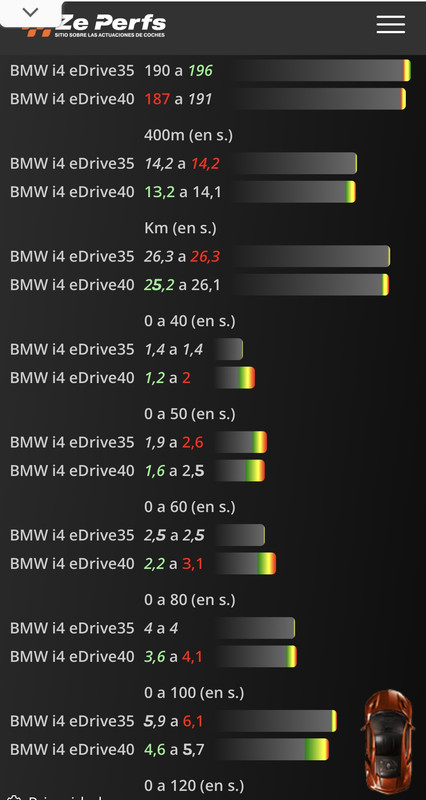Image resolution: width=426 pixels, height=800 pixels.
Task: Click the '4 a 4' value
Action: (161, 628)
